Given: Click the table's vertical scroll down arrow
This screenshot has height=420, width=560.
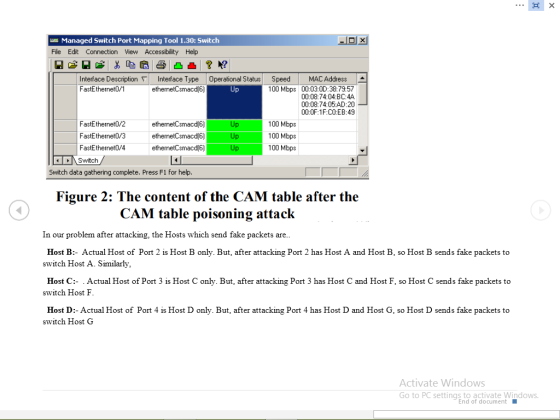Looking at the screenshot, I should click(362, 150).
